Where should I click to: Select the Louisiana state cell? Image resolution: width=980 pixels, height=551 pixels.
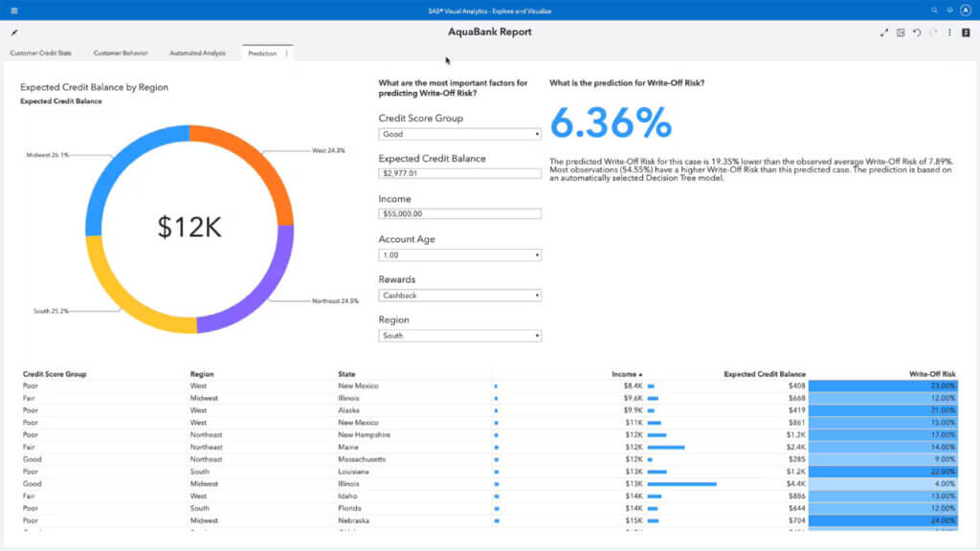coord(353,472)
